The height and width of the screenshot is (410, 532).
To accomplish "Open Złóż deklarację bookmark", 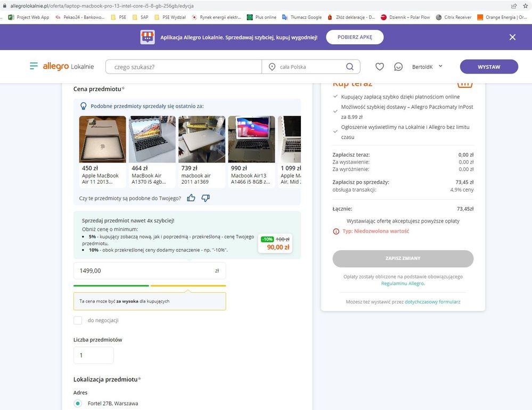I will [x=351, y=17].
